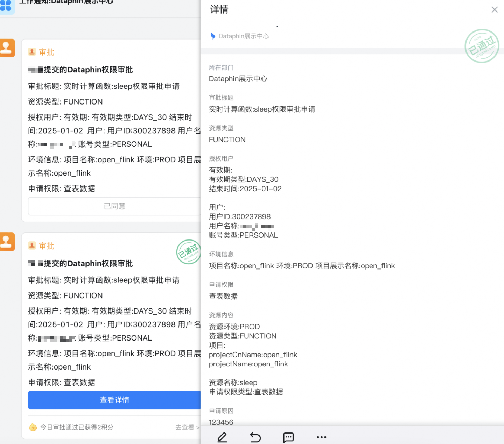
Task: Click 申请权限: 查表数据 in the 已同意 card
Action: point(62,188)
